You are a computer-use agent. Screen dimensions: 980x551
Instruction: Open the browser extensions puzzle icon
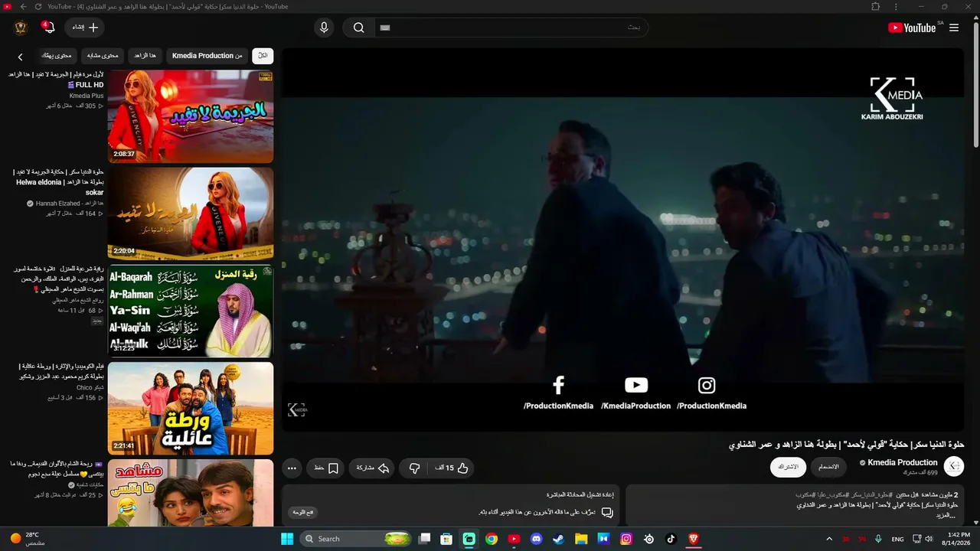coord(876,6)
